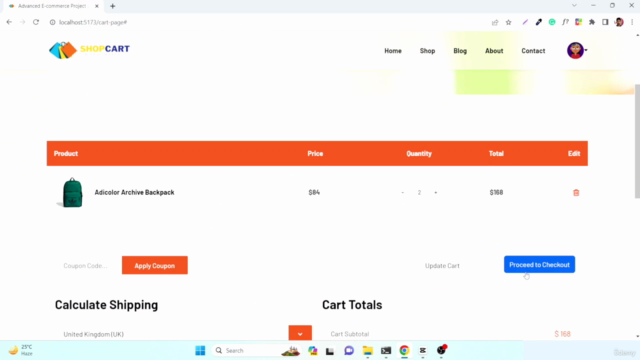
Task: Click the backpack quantity value field
Action: tap(419, 192)
